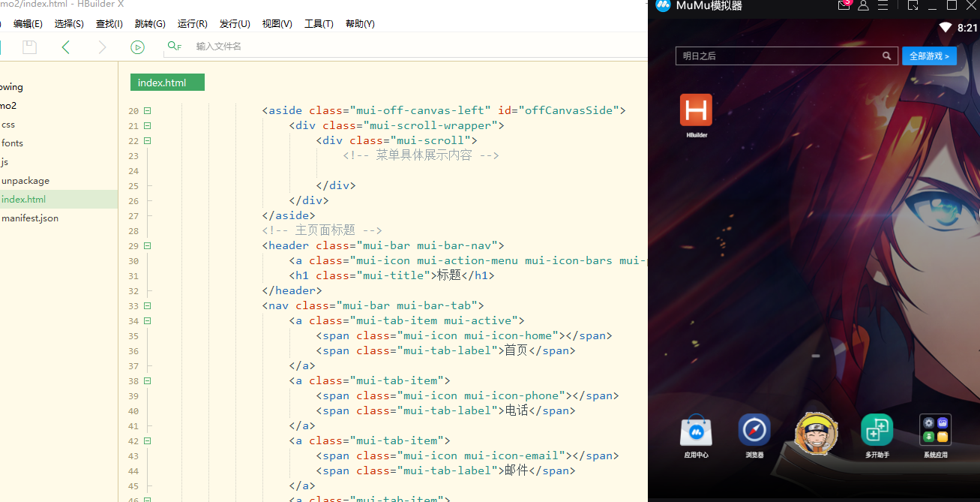
Task: Open the 工具(T) menu
Action: (319, 24)
